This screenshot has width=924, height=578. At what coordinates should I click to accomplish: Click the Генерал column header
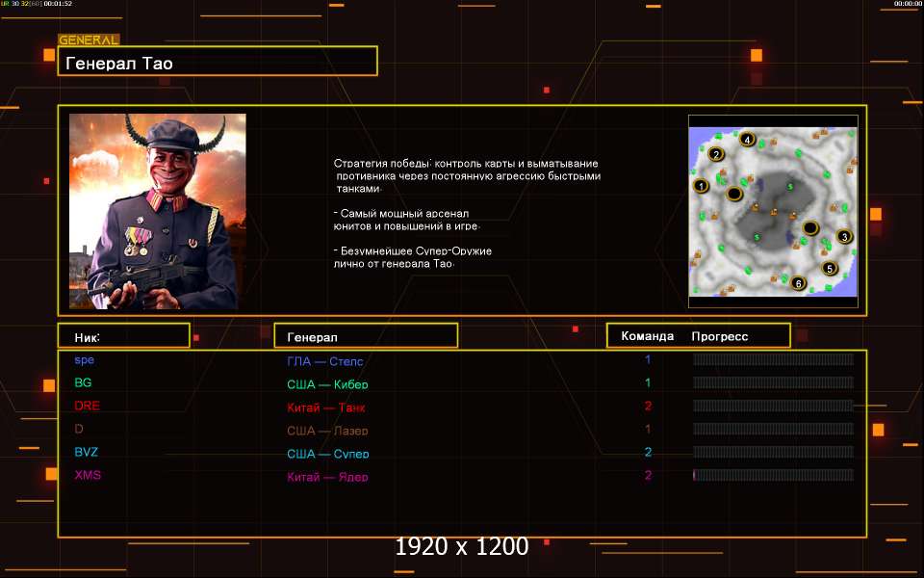[366, 336]
